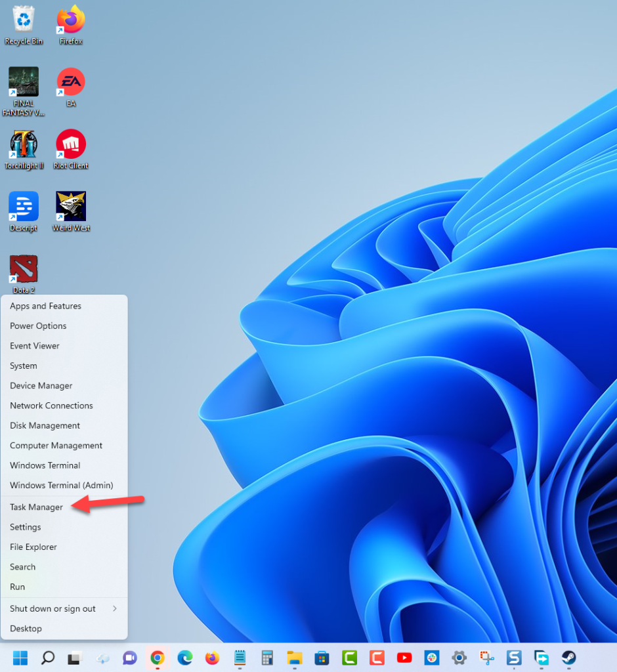Open Microsoft Store from taskbar
Screen dimensions: 617x672
(322, 658)
